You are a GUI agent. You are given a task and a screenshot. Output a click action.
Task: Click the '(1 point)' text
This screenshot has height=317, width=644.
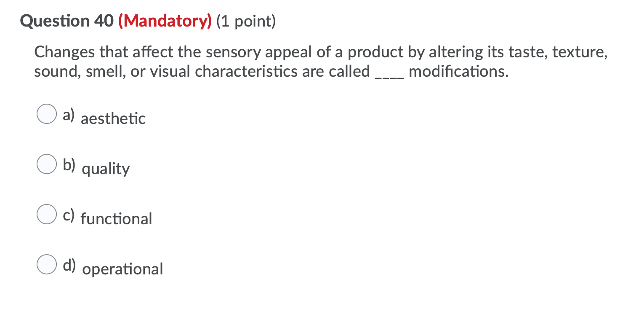coord(246,21)
